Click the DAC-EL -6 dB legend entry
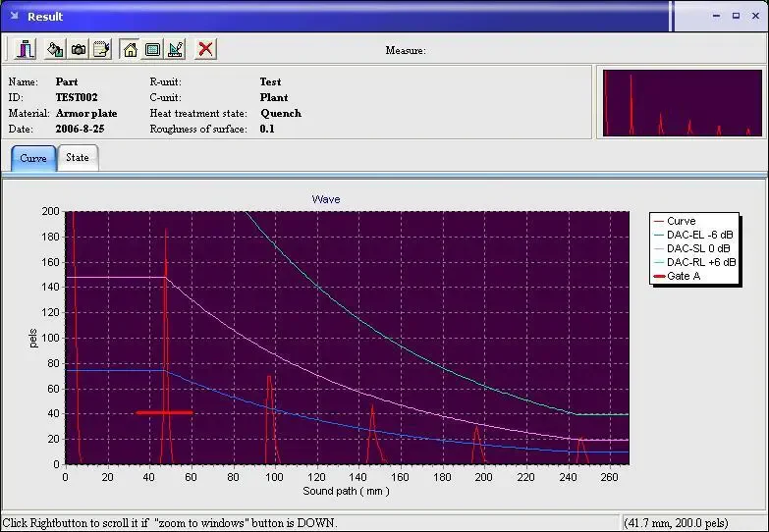This screenshot has height=532, width=769. pyautogui.click(x=693, y=235)
